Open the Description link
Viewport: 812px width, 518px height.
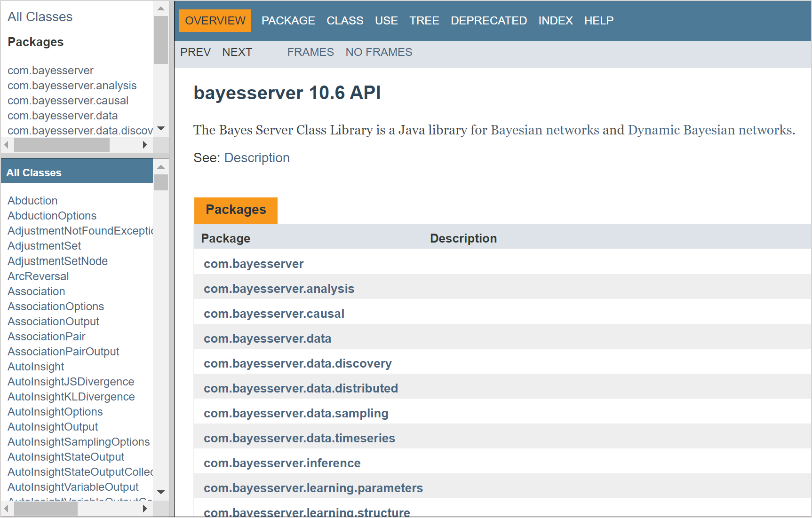pyautogui.click(x=257, y=157)
